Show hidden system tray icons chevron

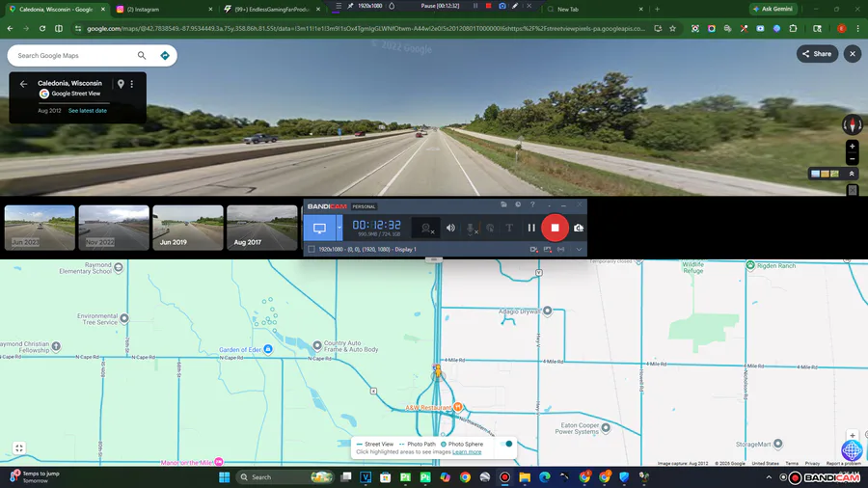pyautogui.click(x=769, y=477)
